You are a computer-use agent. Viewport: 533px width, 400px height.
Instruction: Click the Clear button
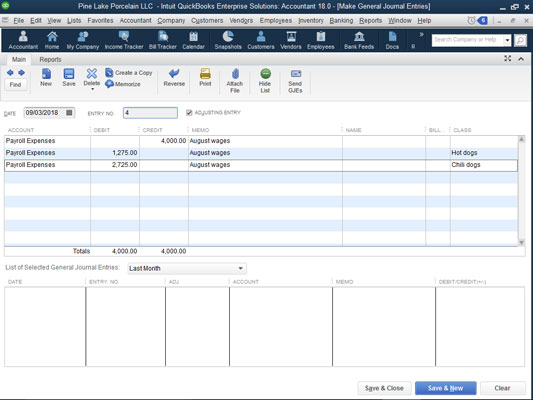[x=502, y=388]
